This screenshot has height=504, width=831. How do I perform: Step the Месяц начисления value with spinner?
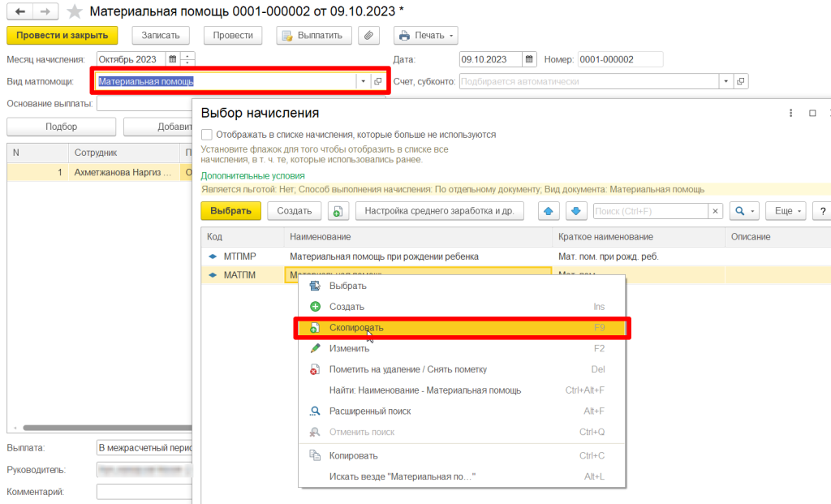pos(188,59)
